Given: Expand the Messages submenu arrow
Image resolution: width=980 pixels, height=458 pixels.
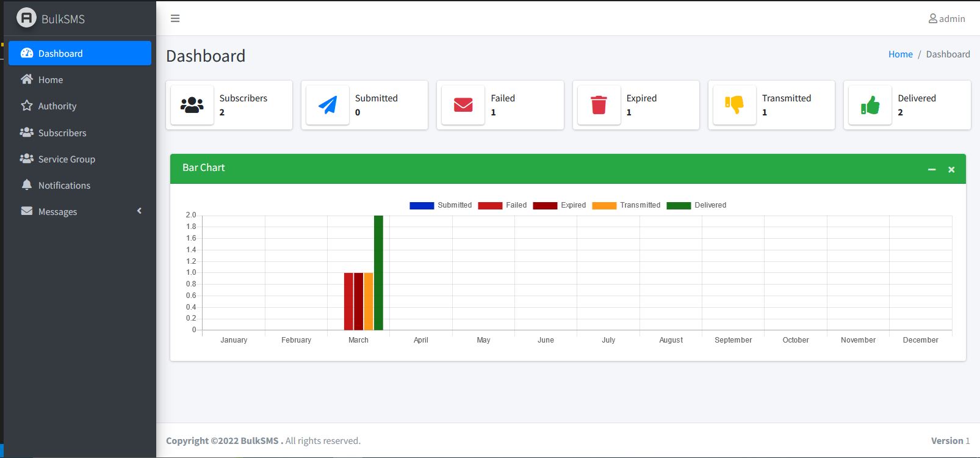Looking at the screenshot, I should click(x=139, y=211).
